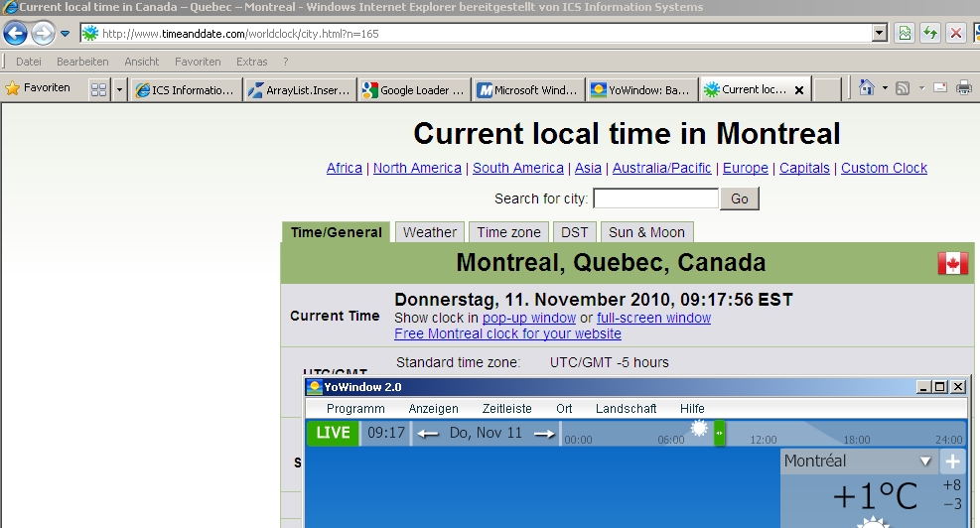This screenshot has height=528, width=980.
Task: Open the South America link
Action: tap(518, 168)
